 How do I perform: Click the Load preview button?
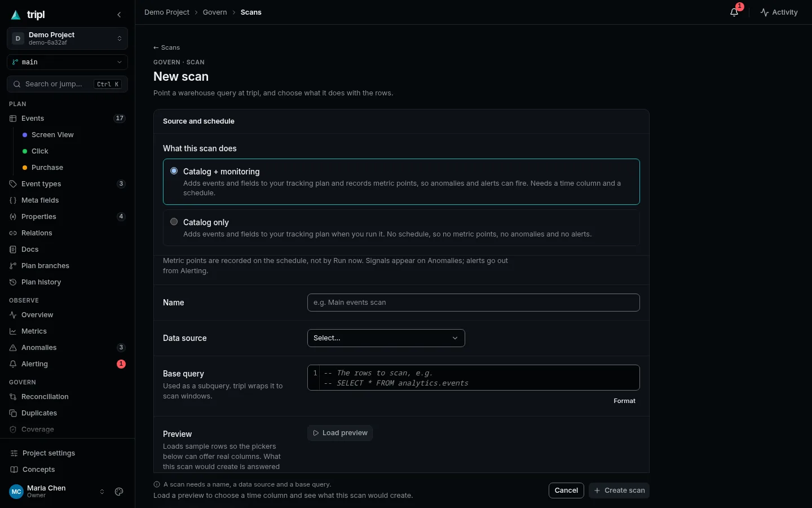tap(340, 433)
